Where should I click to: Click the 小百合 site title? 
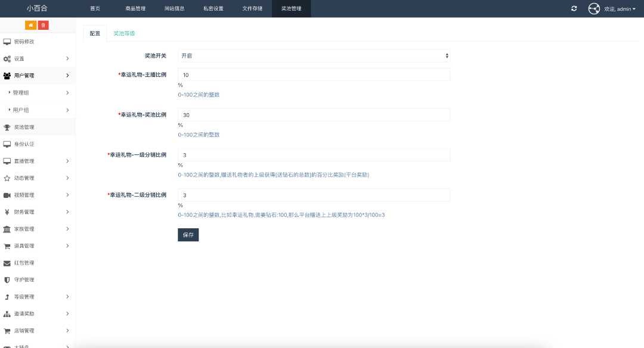coord(37,8)
